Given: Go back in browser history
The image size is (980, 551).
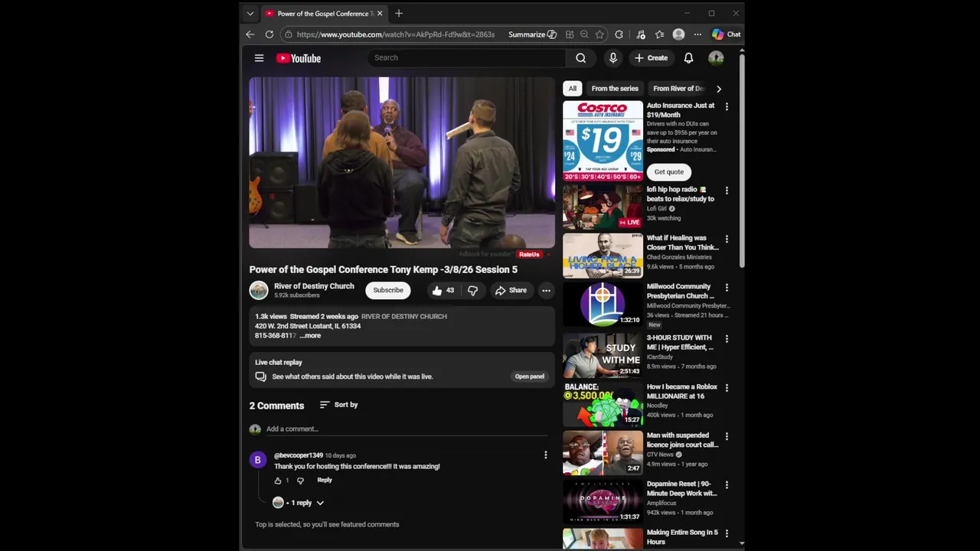Looking at the screenshot, I should pos(250,34).
